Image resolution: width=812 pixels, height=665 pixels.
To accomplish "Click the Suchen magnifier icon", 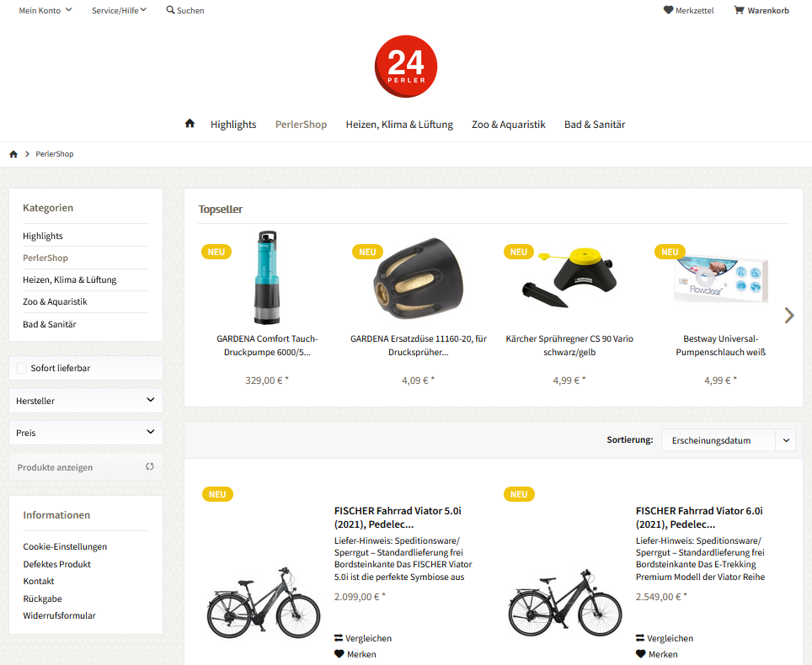I will tap(170, 10).
